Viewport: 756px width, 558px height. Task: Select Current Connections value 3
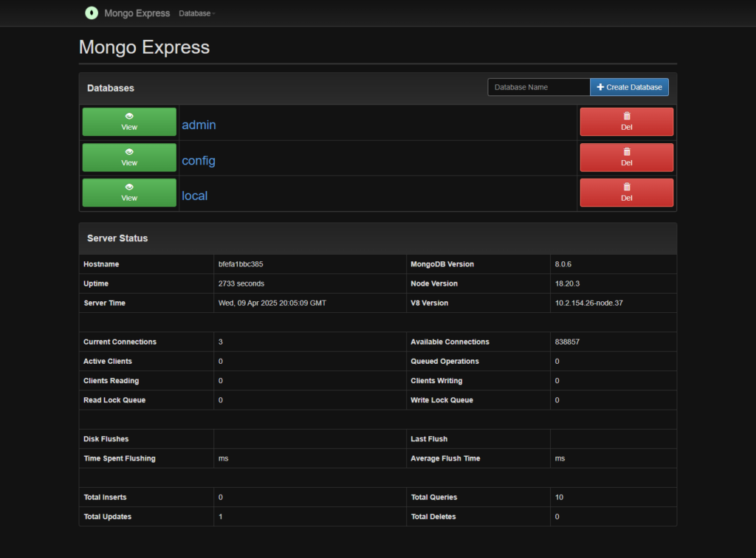(220, 342)
